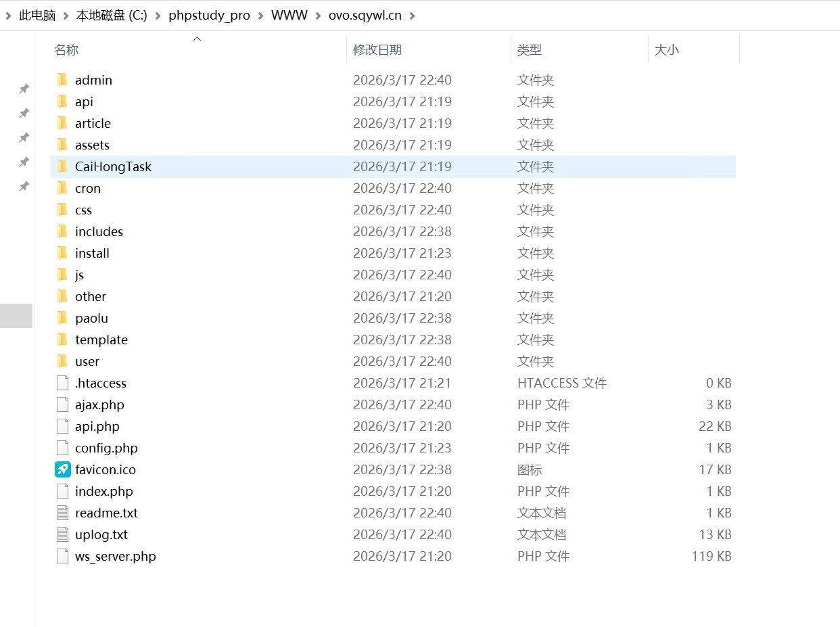
Task: Click the ws_server.php file icon
Action: 62,556
